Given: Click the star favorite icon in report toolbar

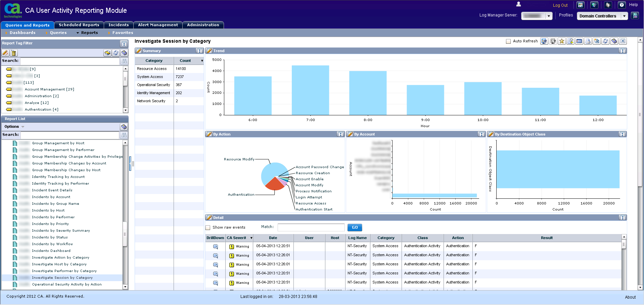Looking at the screenshot, I should click(x=562, y=41).
